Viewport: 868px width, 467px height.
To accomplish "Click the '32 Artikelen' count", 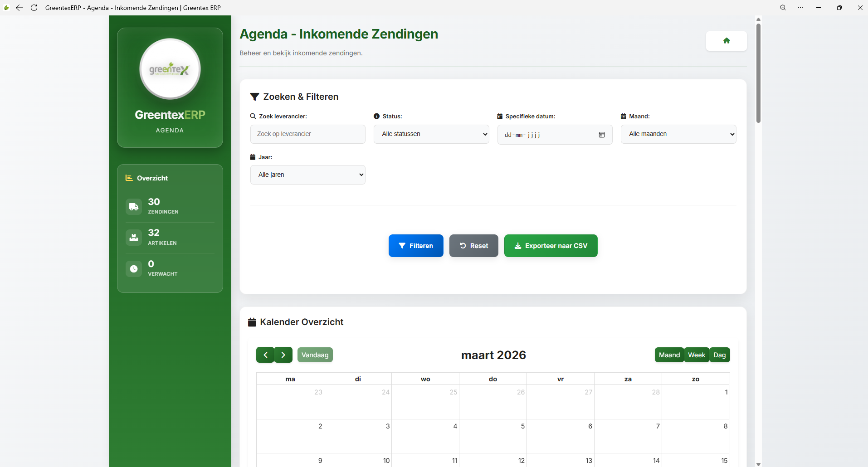I will 162,237.
